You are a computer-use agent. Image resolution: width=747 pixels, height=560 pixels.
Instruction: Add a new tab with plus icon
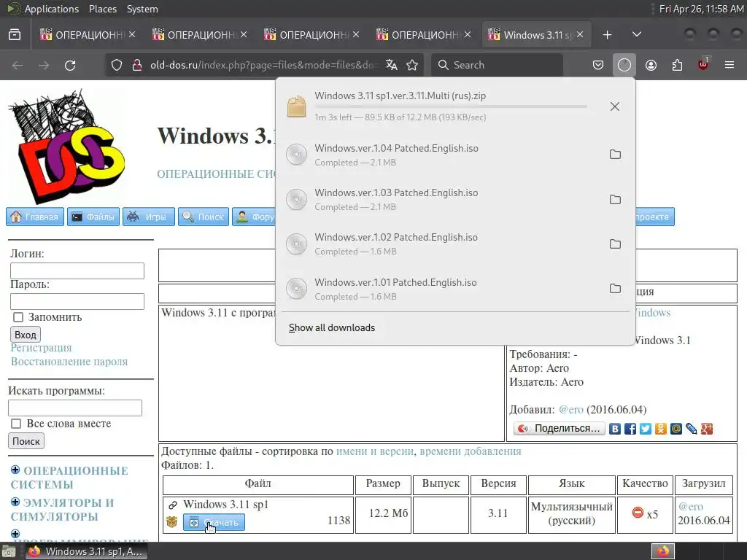(608, 35)
